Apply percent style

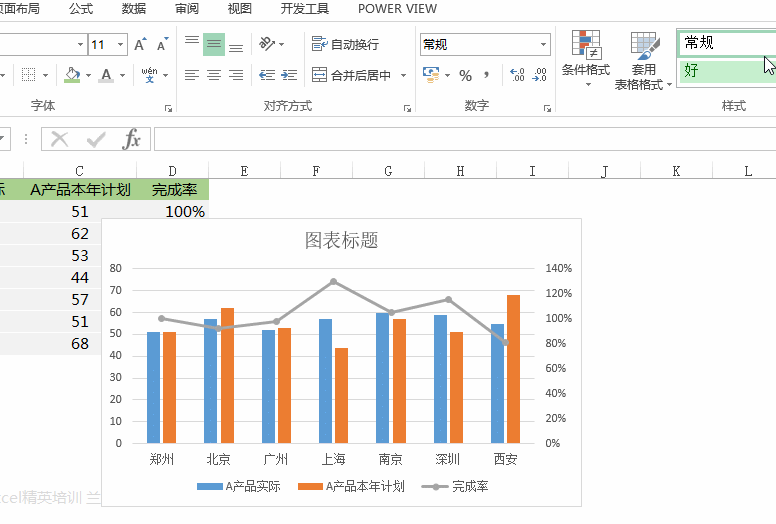tap(465, 75)
